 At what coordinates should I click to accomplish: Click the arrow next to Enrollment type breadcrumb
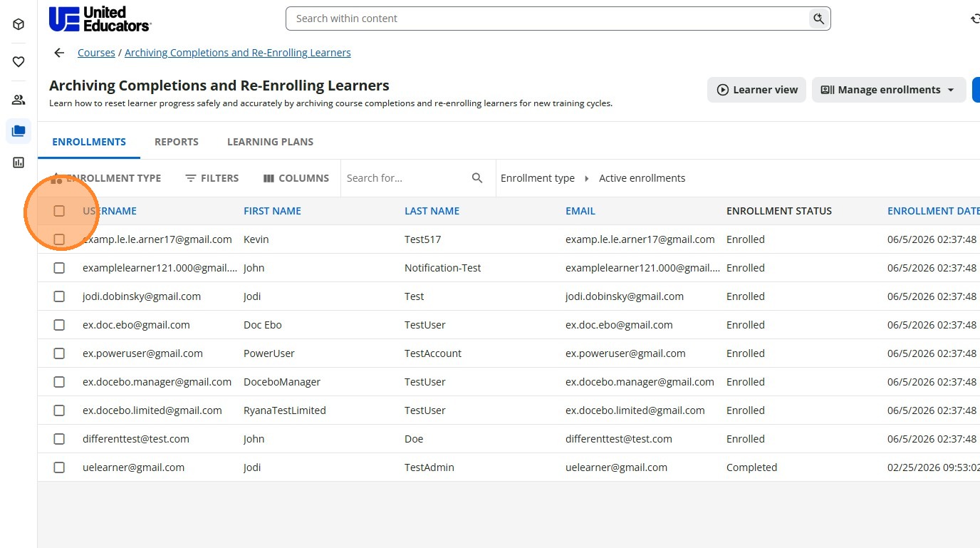587,178
